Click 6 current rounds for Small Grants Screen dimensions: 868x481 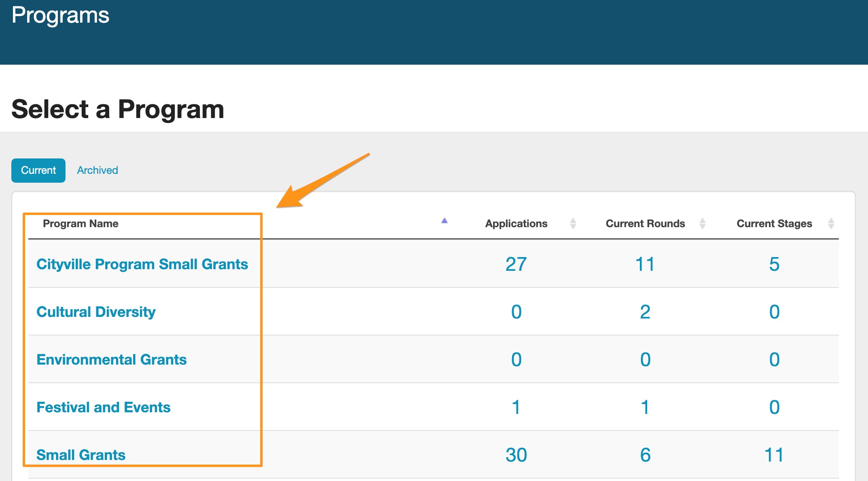coord(645,455)
